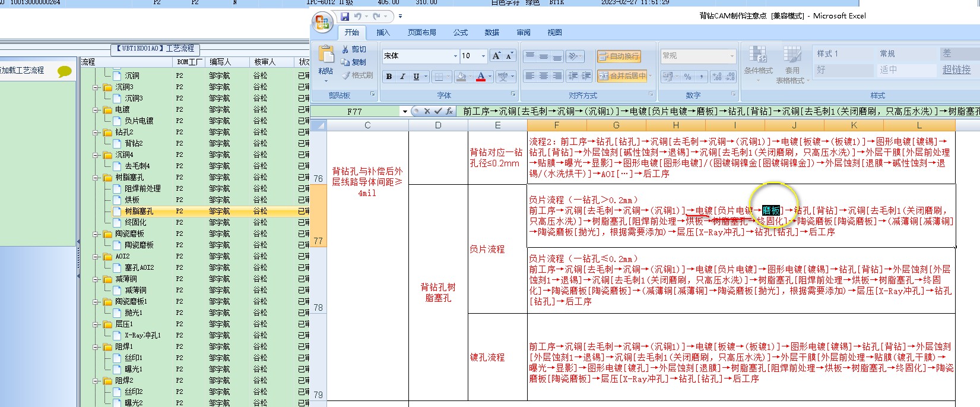The image size is (980, 407).
Task: Click the Excel Office button
Action: pyautogui.click(x=322, y=23)
